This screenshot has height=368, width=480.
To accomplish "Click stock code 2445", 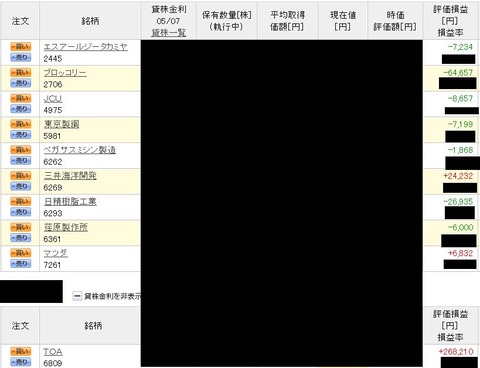I will tap(53, 59).
